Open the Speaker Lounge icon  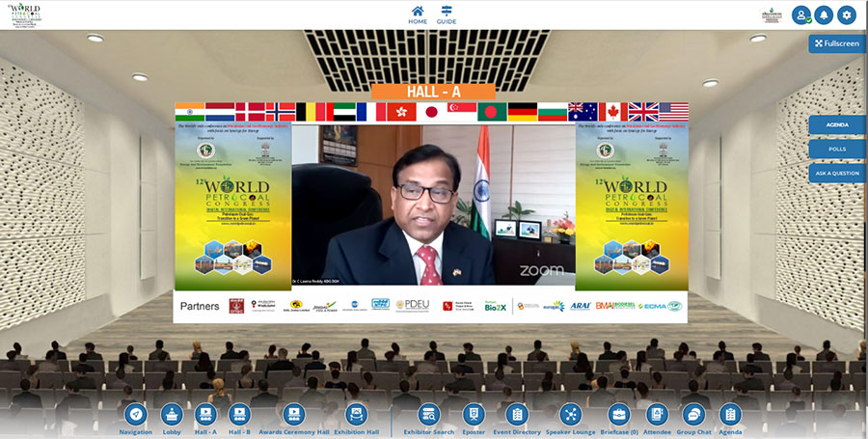point(570,414)
